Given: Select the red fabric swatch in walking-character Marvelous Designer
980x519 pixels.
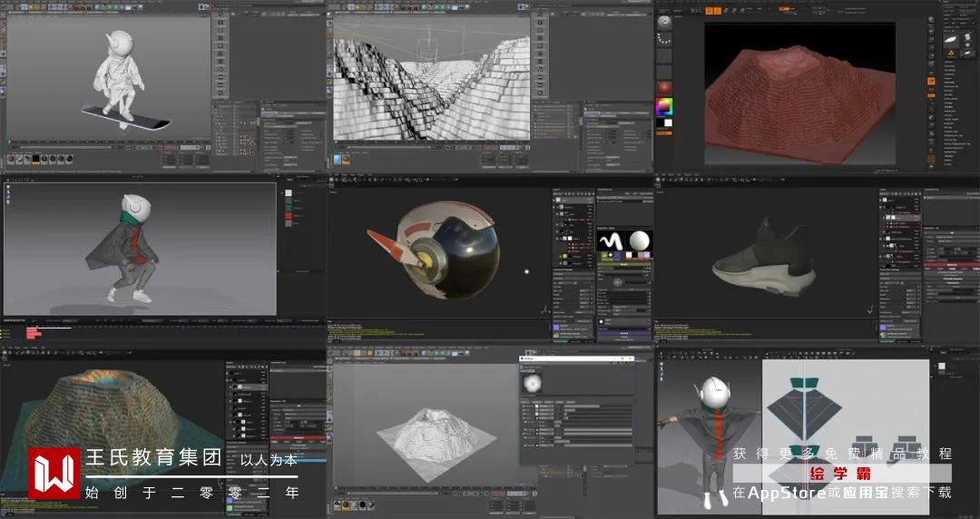Looking at the screenshot, I should coord(289,216).
